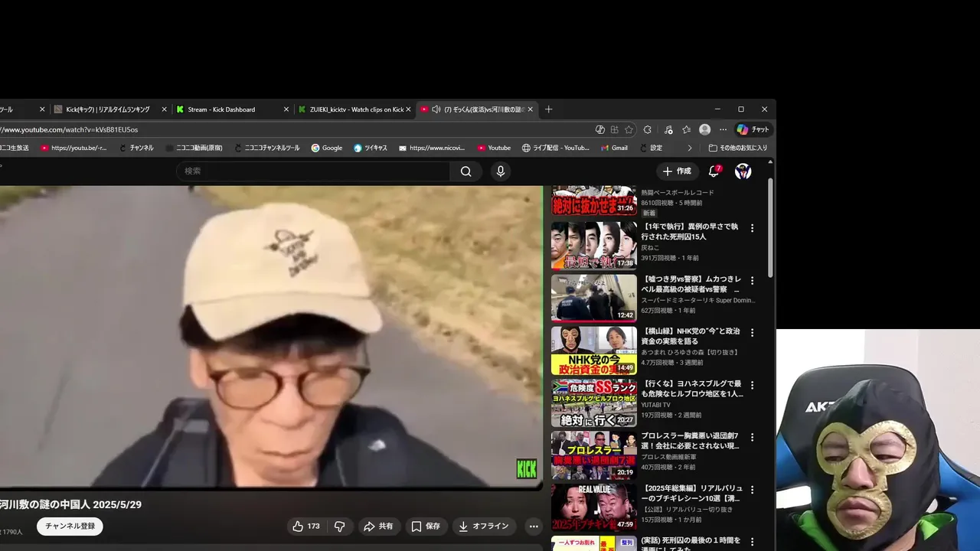
Task: Open browser profile avatar
Action: [704, 130]
